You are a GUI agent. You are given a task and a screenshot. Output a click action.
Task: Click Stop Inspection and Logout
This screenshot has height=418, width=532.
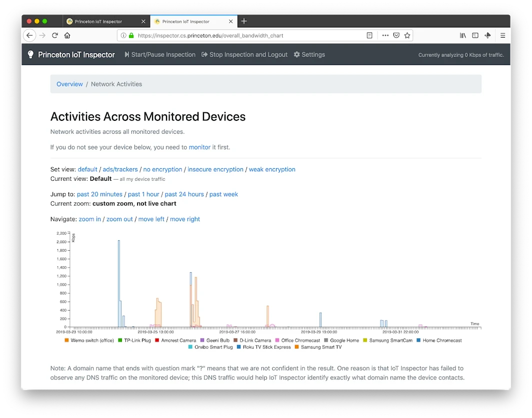click(x=244, y=54)
